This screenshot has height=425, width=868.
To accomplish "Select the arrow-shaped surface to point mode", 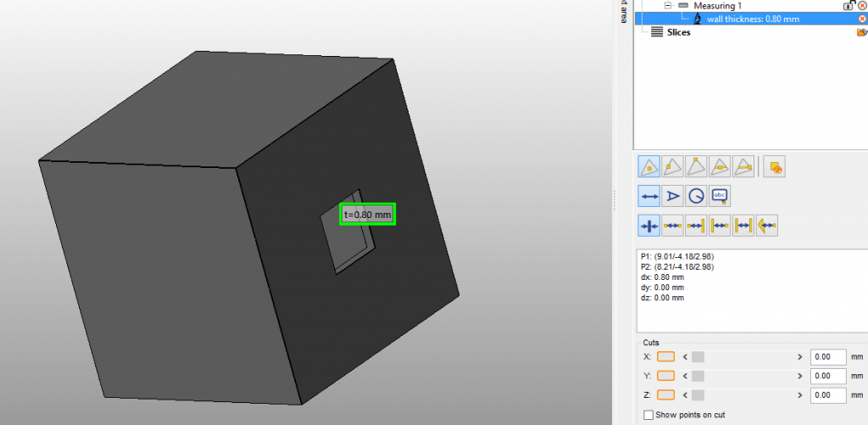I will coord(767,226).
